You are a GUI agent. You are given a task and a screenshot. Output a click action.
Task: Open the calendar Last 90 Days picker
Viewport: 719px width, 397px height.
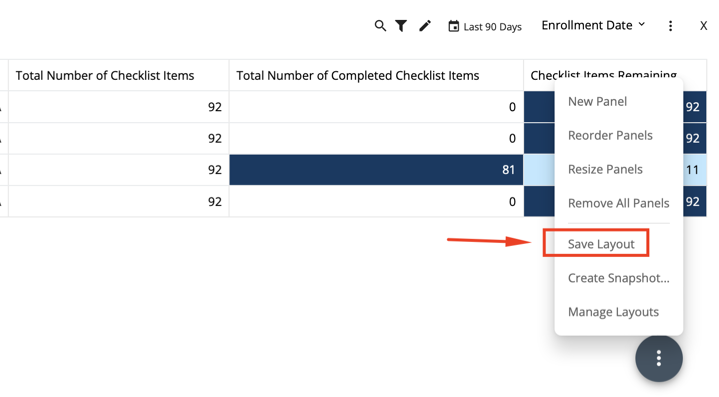click(485, 27)
